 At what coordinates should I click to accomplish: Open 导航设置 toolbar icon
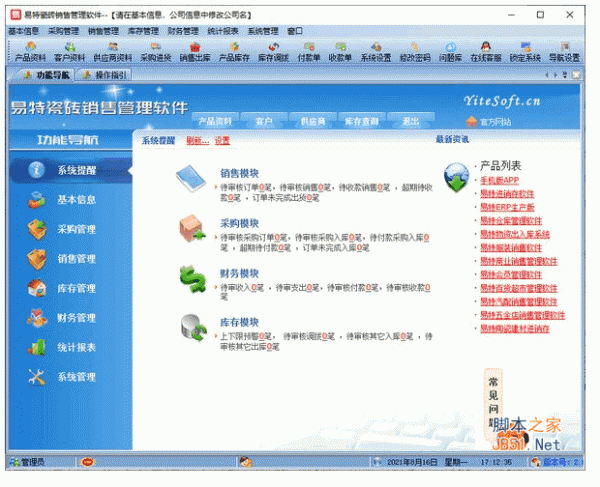(x=564, y=52)
